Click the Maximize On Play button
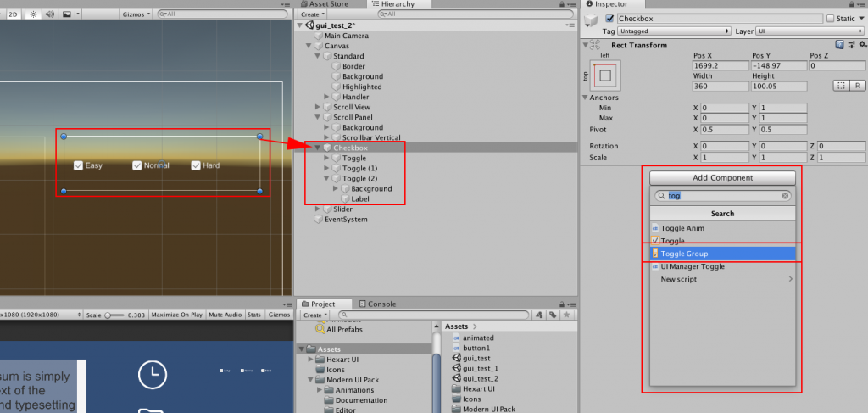 coord(177,315)
